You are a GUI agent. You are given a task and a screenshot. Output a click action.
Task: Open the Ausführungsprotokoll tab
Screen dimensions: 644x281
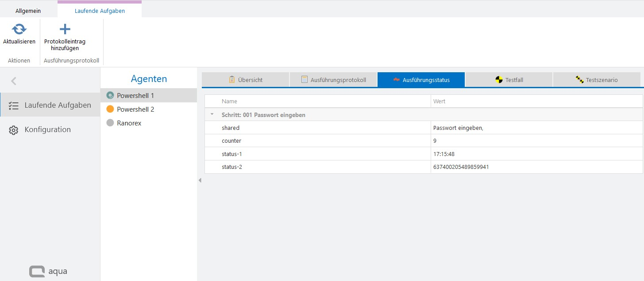pyautogui.click(x=333, y=80)
